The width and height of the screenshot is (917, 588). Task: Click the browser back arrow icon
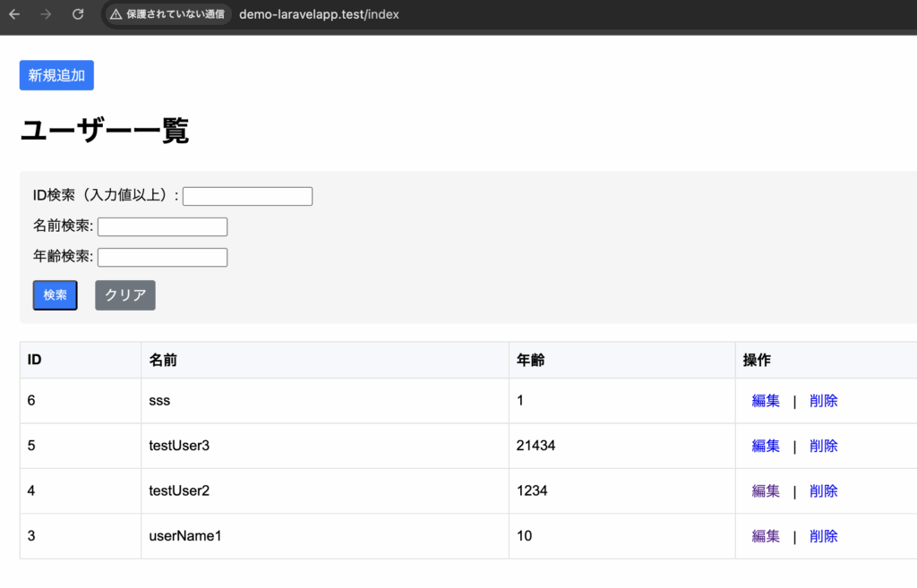coord(14,14)
